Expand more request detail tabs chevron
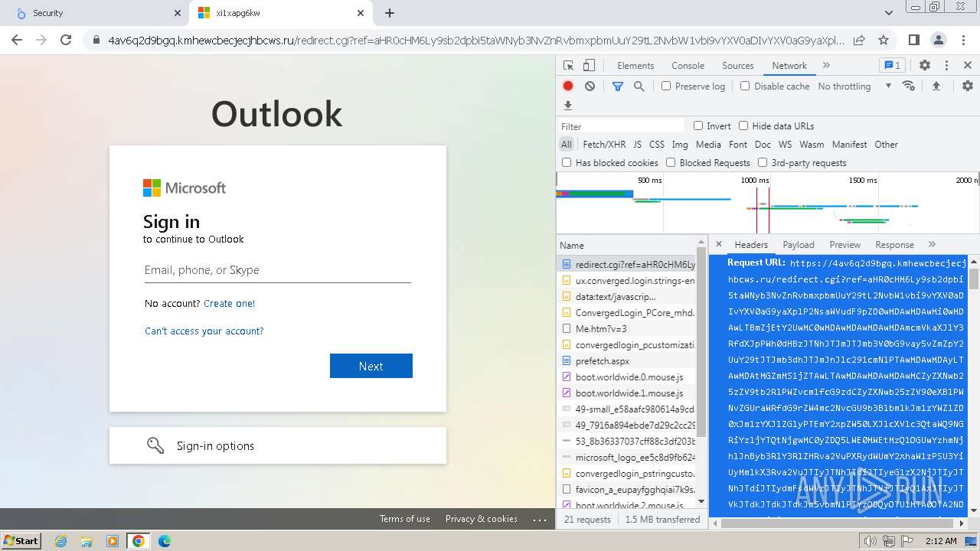The image size is (980, 551). (x=932, y=244)
